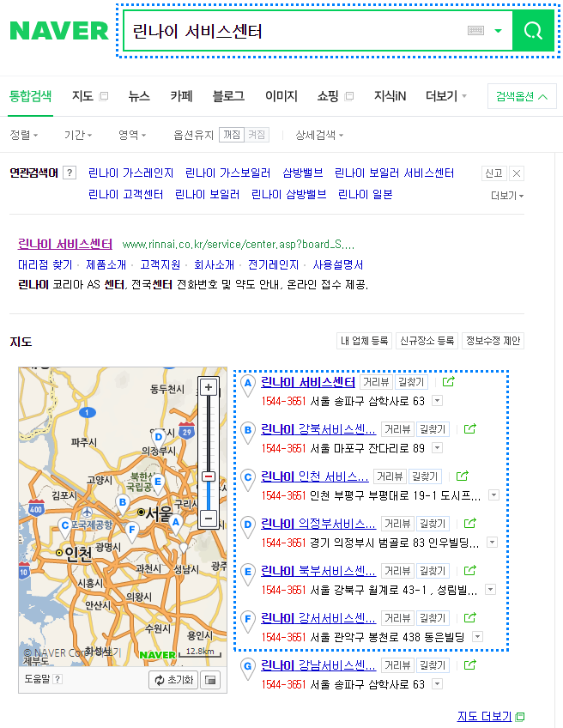
Task: Click related search 삼방밸브
Action: [x=303, y=173]
